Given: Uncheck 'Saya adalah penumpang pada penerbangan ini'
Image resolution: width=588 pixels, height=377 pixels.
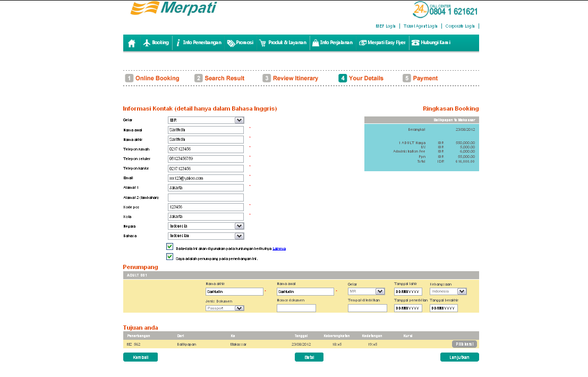Looking at the screenshot, I should pyautogui.click(x=169, y=256).
